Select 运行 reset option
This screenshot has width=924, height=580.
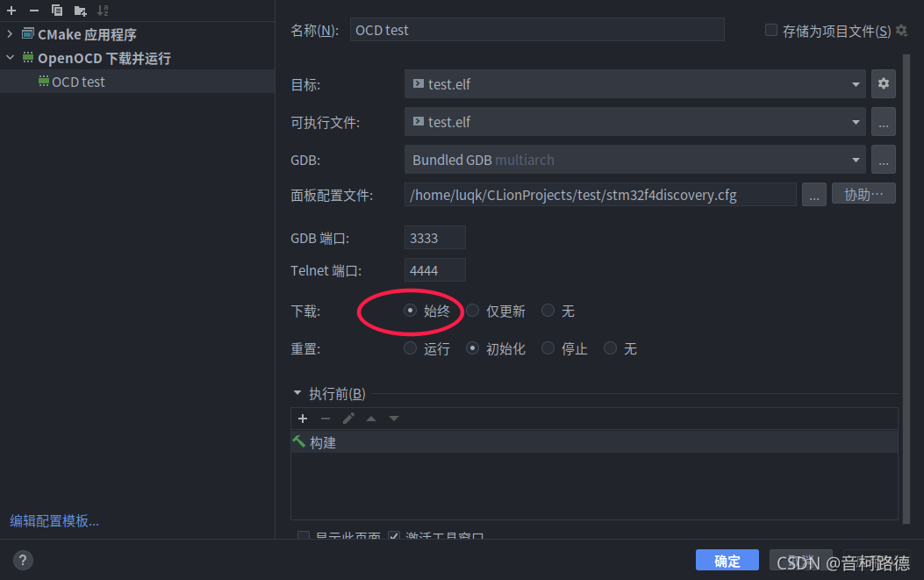pos(427,348)
